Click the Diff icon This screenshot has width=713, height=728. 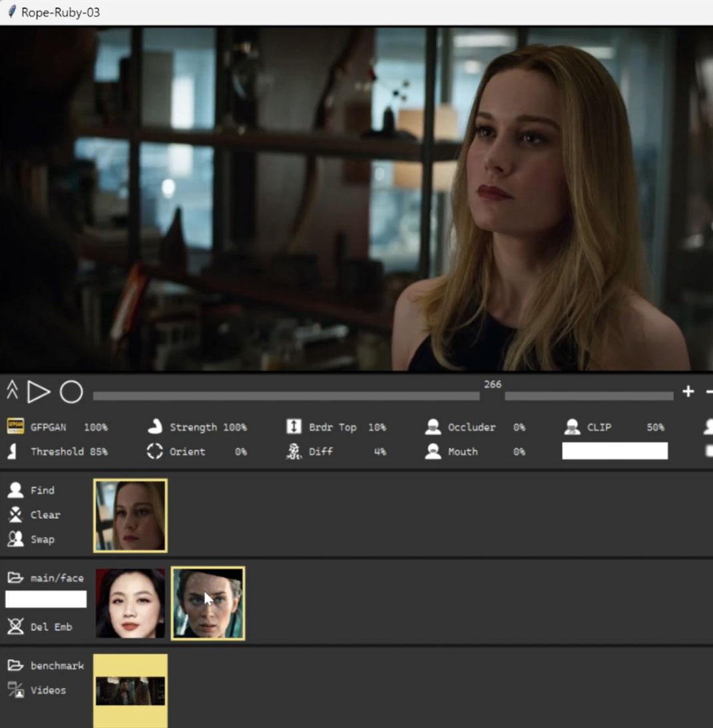[x=294, y=452]
